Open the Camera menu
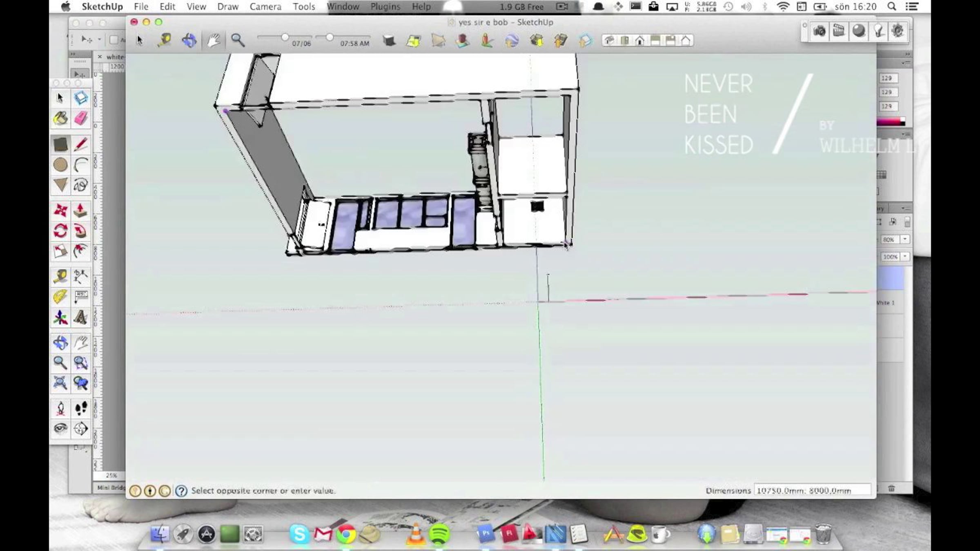The height and width of the screenshot is (551, 980). (x=265, y=7)
